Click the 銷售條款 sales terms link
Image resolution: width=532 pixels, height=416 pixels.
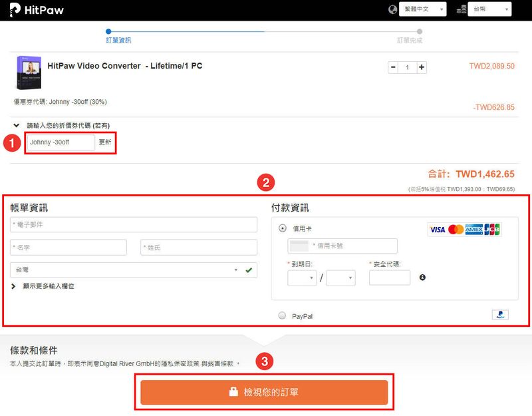tap(220, 363)
